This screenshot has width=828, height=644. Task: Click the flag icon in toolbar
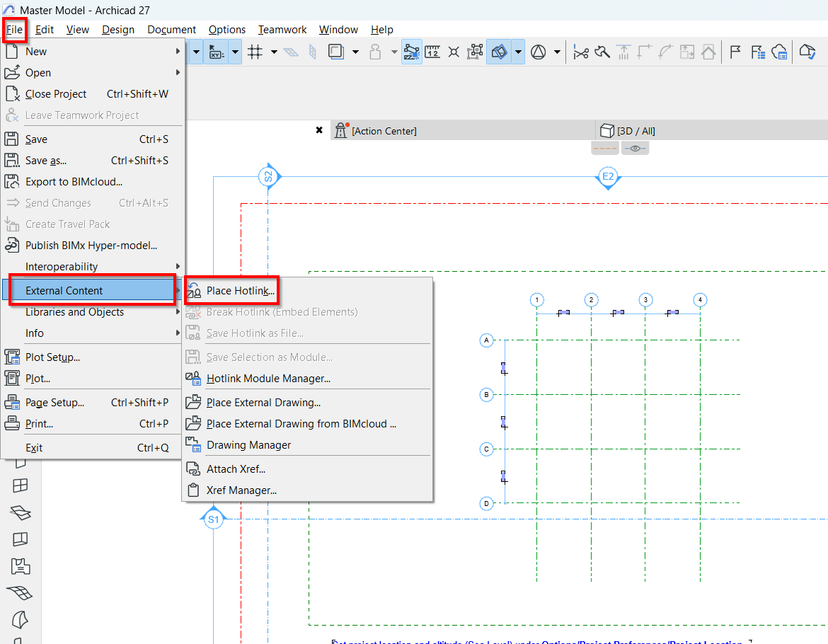[x=735, y=52]
